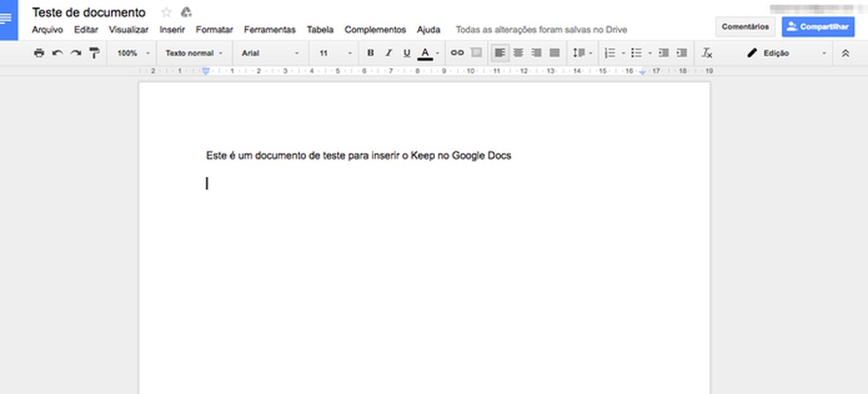This screenshot has height=394, width=868.
Task: Collapse the menus with double chevron
Action: [x=845, y=53]
